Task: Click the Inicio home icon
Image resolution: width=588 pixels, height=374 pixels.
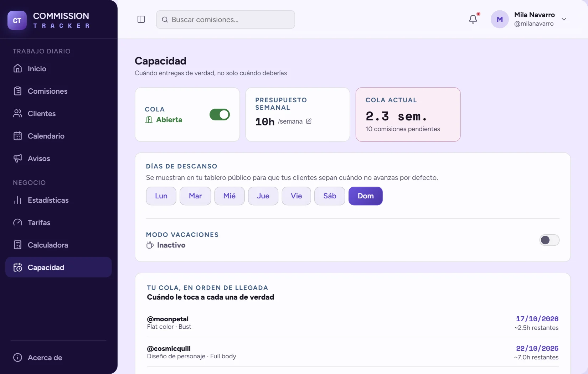Action: pos(17,68)
